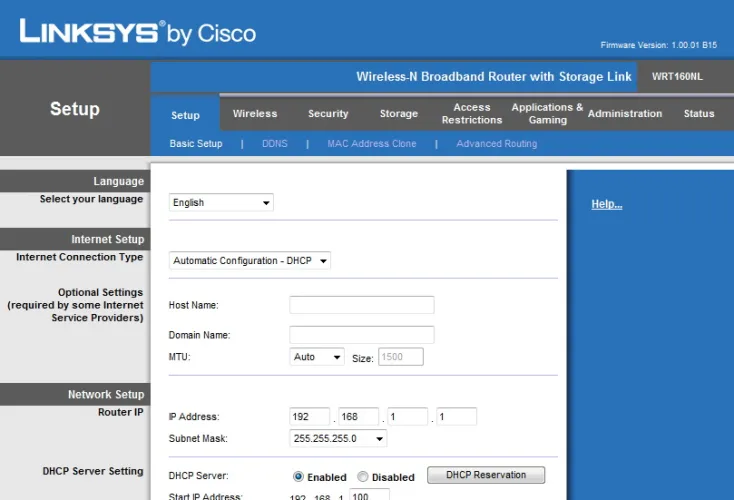The height and width of the screenshot is (500, 734).
Task: Open the Setup tab
Action: (x=185, y=115)
